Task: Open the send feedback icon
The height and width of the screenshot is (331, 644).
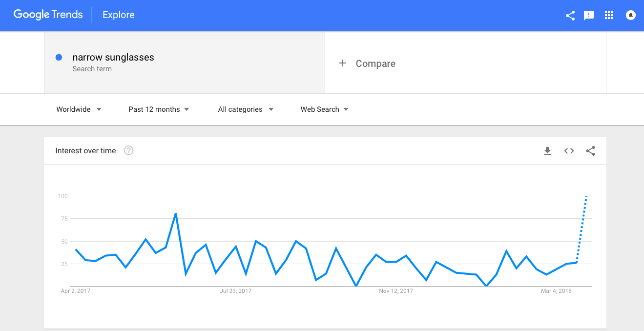Action: [x=589, y=16]
